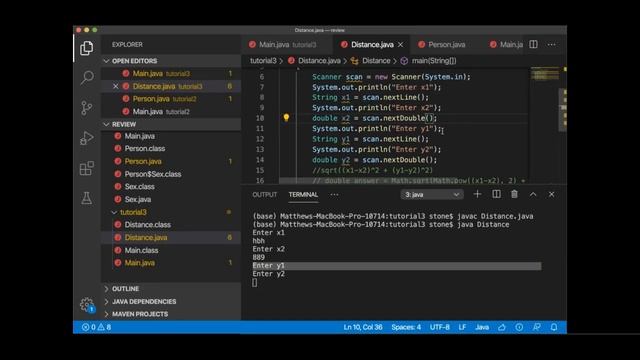Open Main.java tutorial2 in Open Editors

171,111
